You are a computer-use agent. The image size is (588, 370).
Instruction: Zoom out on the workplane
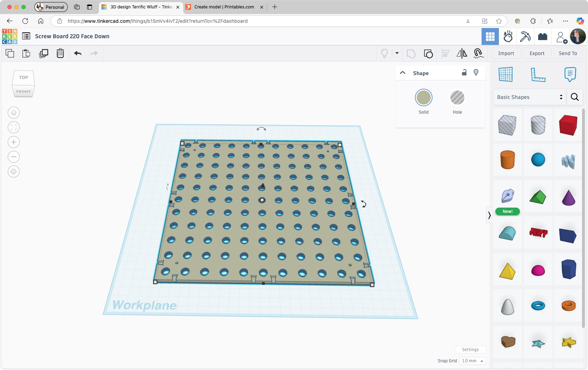click(x=14, y=157)
